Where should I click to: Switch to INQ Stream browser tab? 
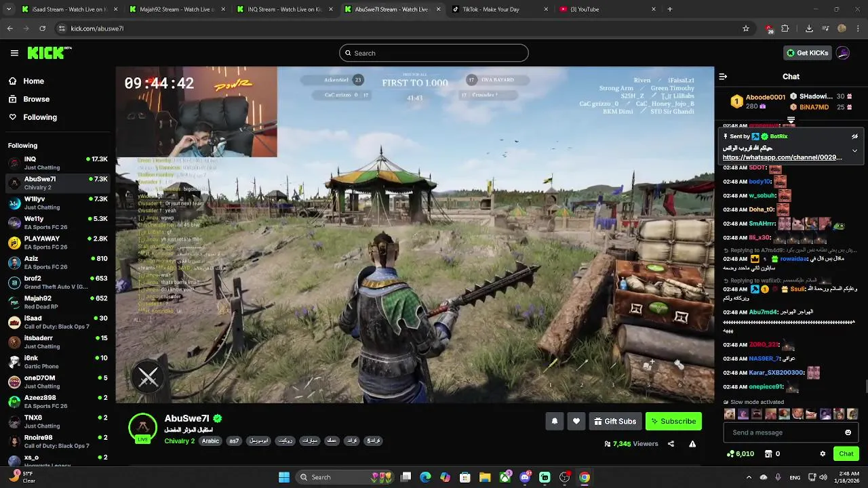click(x=283, y=9)
